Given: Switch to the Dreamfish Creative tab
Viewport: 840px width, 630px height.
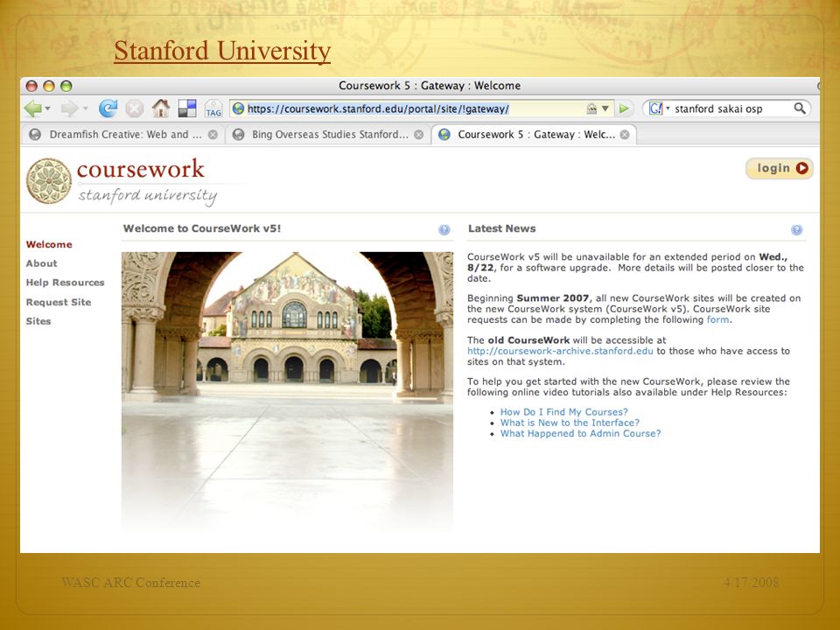Looking at the screenshot, I should click(x=123, y=135).
